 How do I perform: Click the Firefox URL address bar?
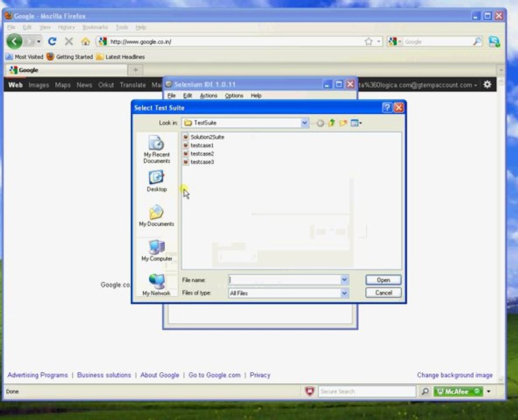point(236,41)
